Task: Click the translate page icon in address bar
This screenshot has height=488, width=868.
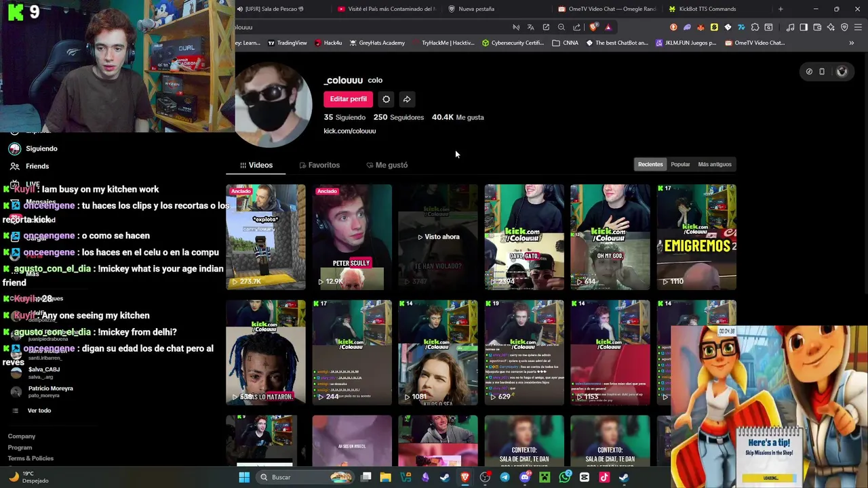Action: point(531,27)
